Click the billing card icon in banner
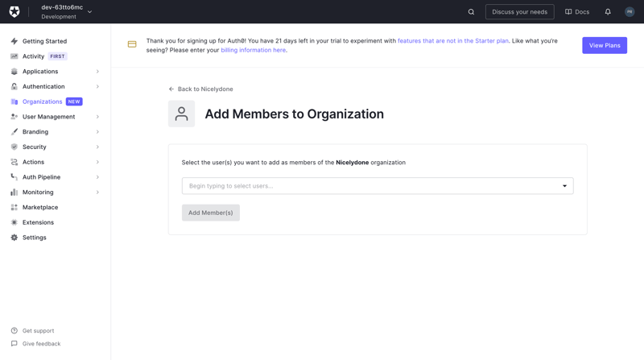Image resolution: width=644 pixels, height=360 pixels. click(x=132, y=44)
